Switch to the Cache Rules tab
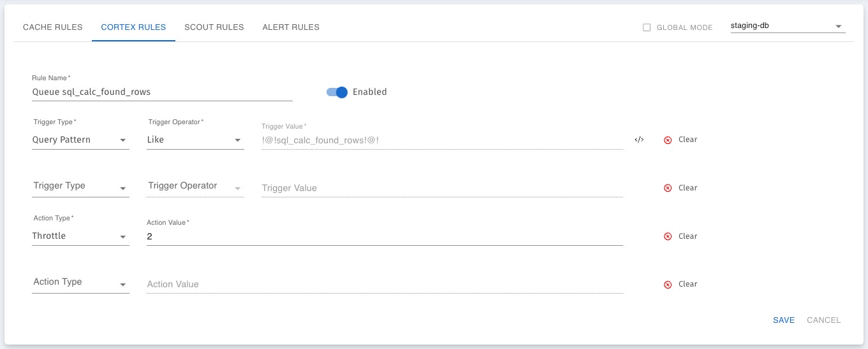 (53, 27)
